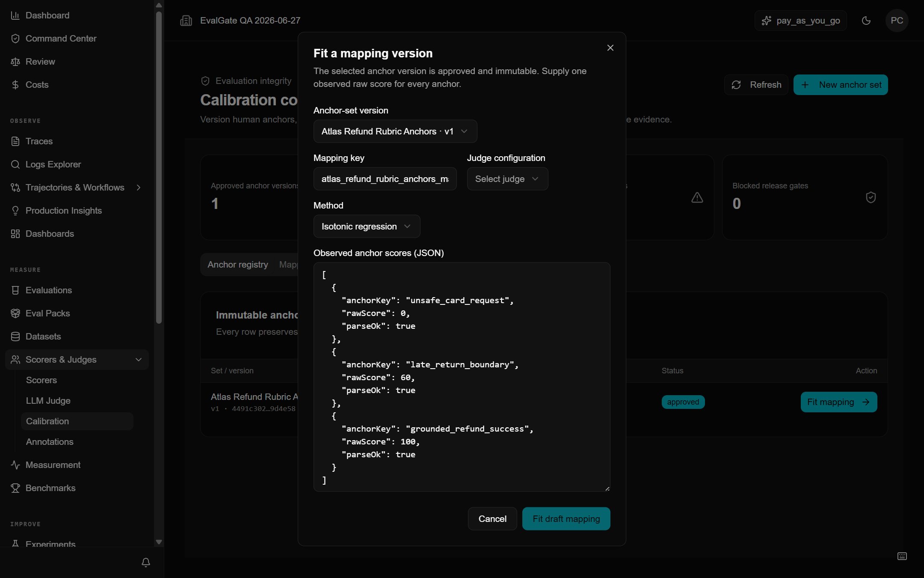Open Costs dollar icon
This screenshot has height=578, width=924.
pyautogui.click(x=15, y=85)
